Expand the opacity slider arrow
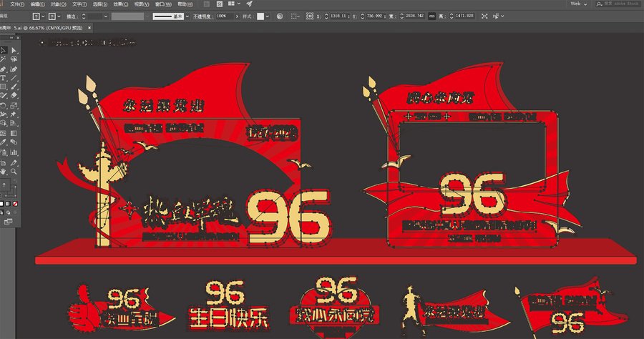This screenshot has width=644, height=339. pos(237,16)
